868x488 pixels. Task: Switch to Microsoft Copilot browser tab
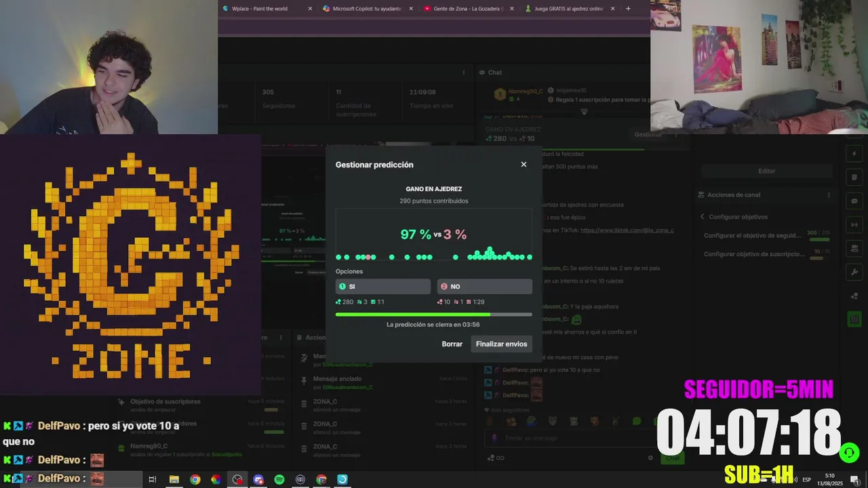[x=367, y=9]
